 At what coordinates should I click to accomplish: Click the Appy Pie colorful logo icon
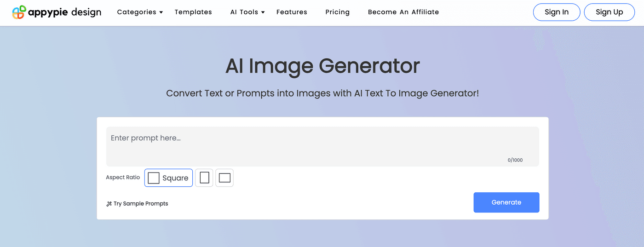coord(19,12)
